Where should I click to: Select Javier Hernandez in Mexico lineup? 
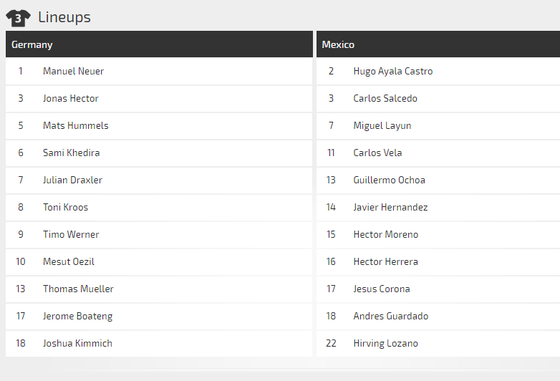coord(390,207)
